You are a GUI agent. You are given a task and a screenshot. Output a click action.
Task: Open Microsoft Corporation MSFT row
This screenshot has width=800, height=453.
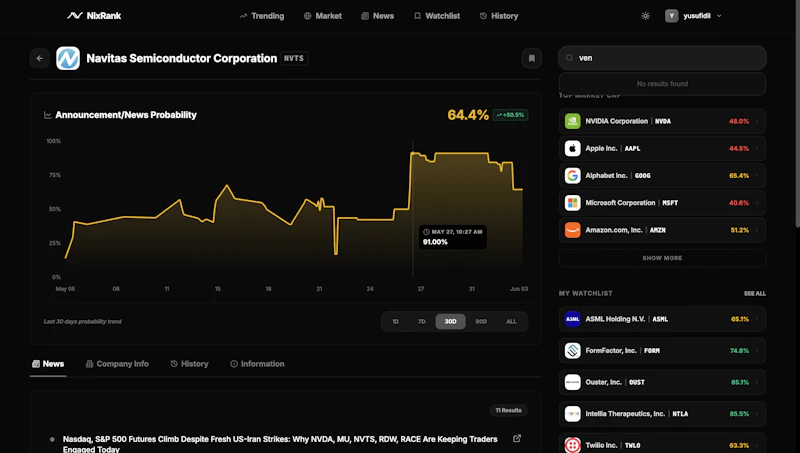662,203
